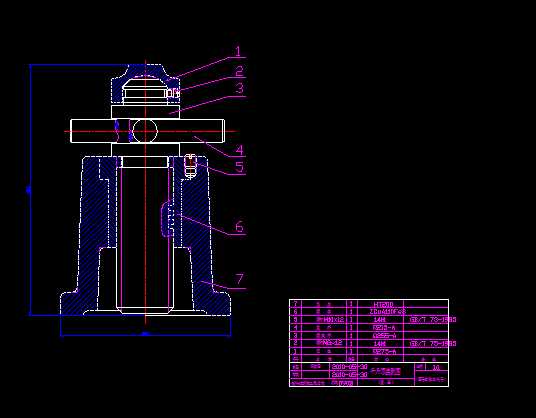Pick the horizontal blue base width dimension
This screenshot has height=418, width=536.
(x=146, y=335)
